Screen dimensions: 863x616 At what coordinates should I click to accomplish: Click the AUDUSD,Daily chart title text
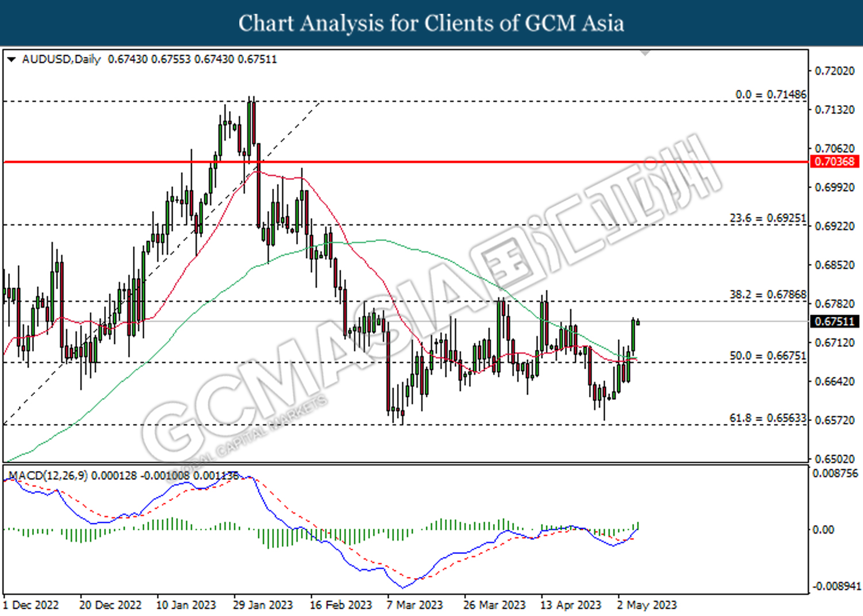point(61,59)
